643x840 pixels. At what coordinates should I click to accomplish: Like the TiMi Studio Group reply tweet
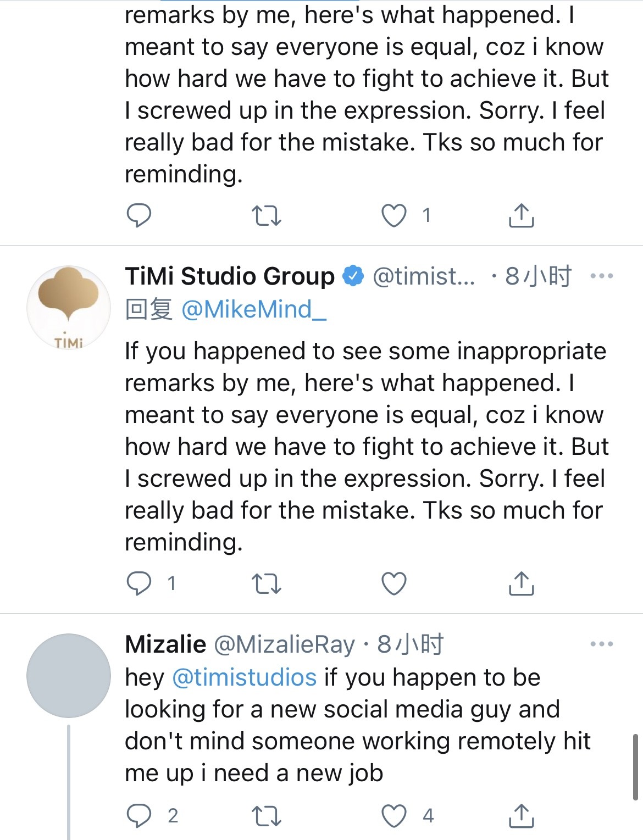[393, 583]
